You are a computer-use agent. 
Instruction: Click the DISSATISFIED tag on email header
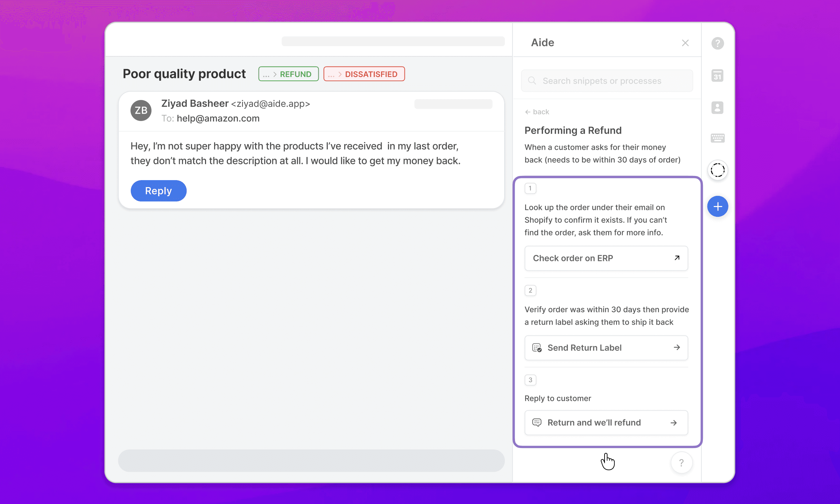(x=364, y=74)
